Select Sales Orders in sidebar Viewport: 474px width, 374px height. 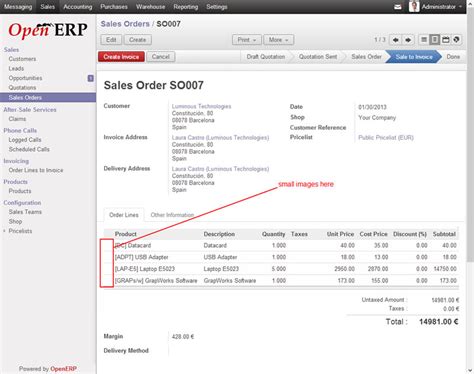tap(48, 97)
